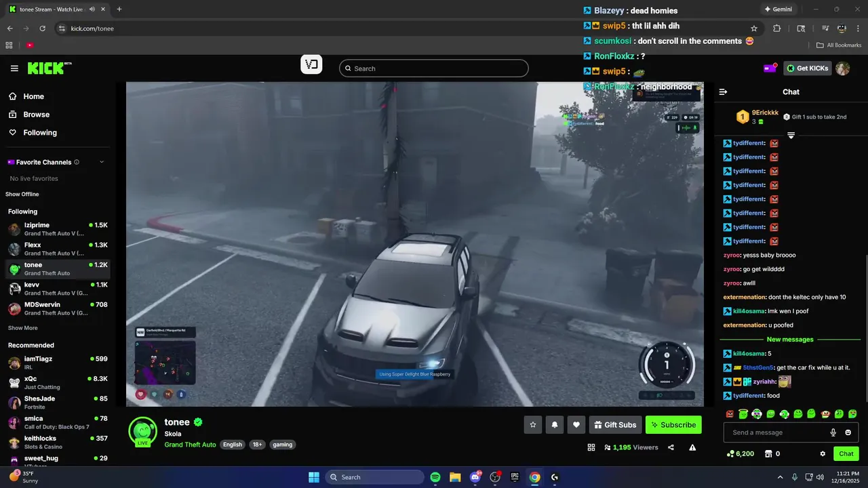Viewport: 868px width, 488px height.
Task: Open Chrome extensions puzzle icon
Action: pos(777,28)
